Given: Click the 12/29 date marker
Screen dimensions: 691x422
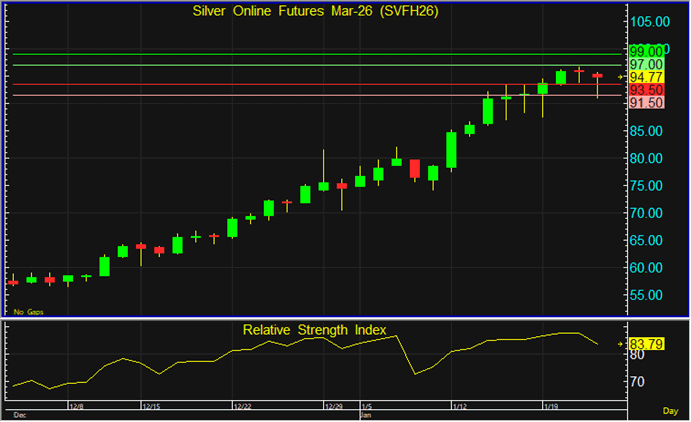Looking at the screenshot, I should (331, 407).
